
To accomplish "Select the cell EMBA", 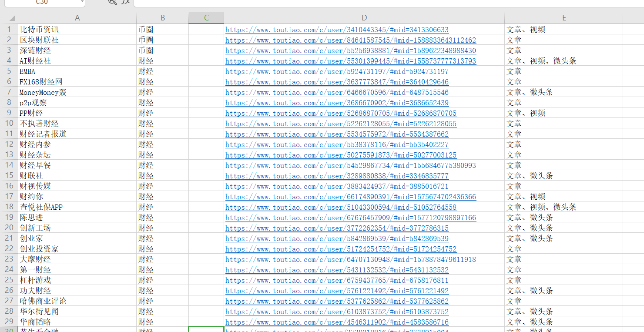I will 77,71.
